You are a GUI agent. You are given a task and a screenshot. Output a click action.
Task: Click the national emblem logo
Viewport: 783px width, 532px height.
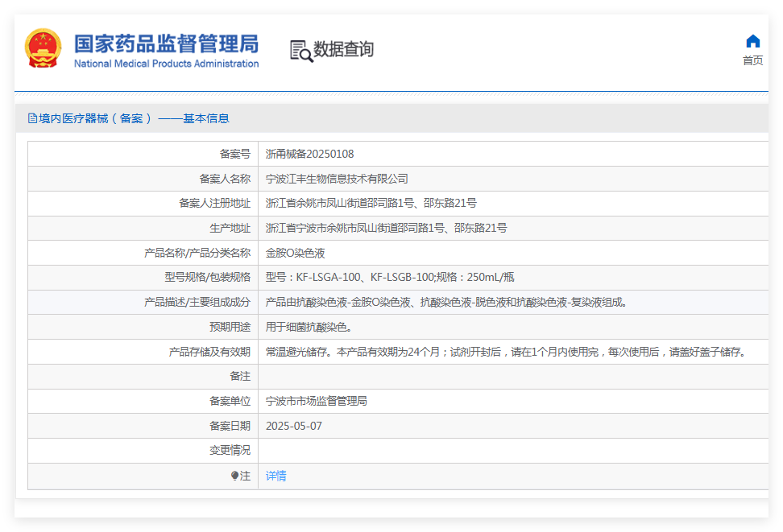(x=43, y=48)
